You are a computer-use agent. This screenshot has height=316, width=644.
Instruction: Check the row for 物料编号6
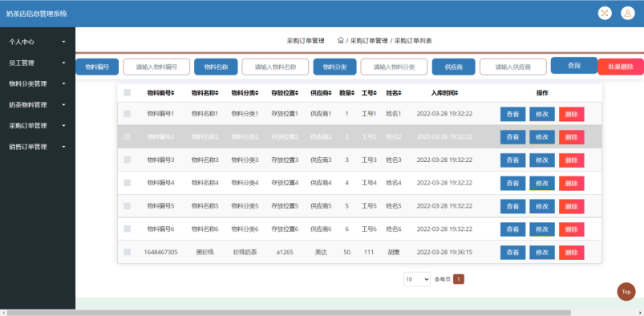[x=127, y=229]
